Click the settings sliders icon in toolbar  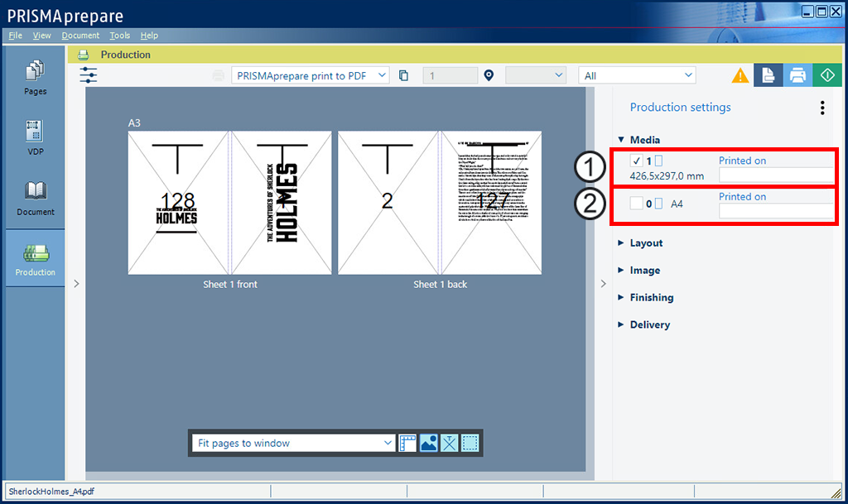click(x=88, y=75)
